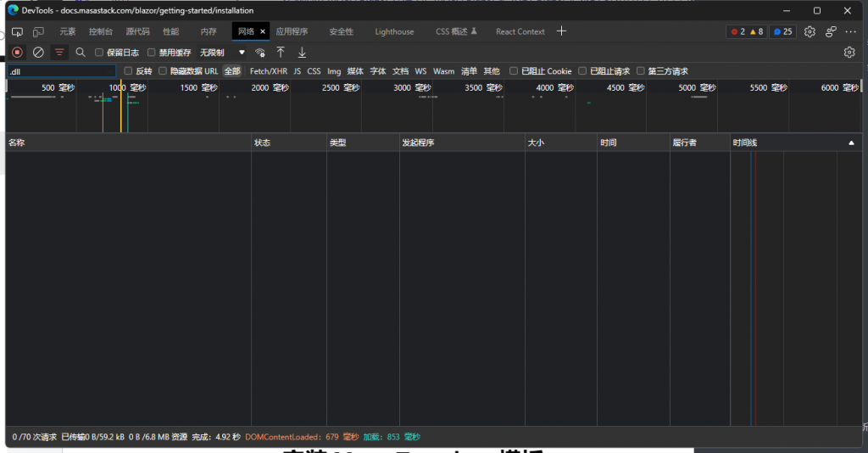Stop recording network log

pos(17,52)
